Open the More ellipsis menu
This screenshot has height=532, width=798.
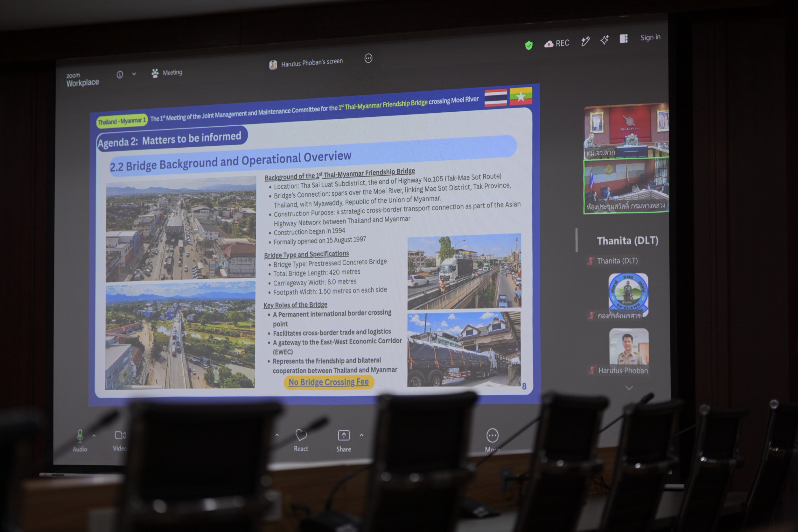tap(492, 440)
